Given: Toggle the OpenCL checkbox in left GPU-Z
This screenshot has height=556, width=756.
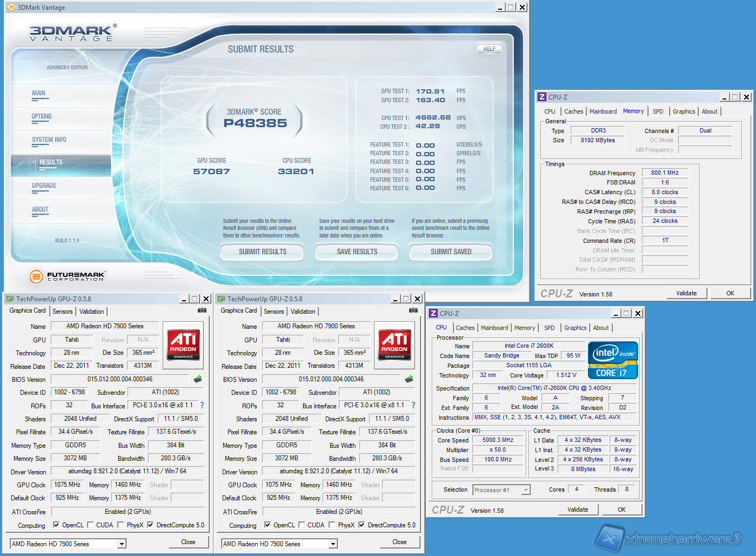Looking at the screenshot, I should 56,525.
